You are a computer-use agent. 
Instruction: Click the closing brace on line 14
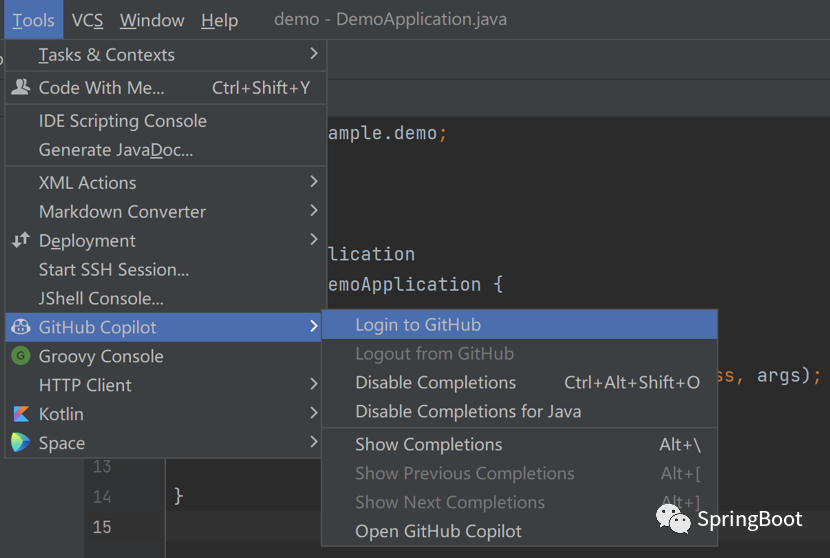[178, 496]
